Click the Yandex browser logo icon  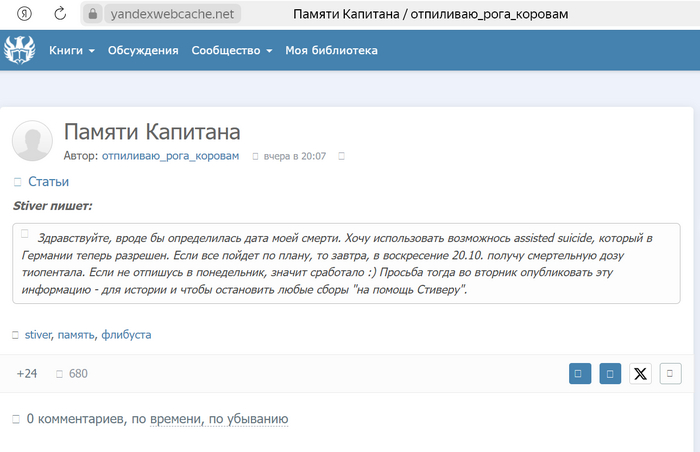[24, 14]
